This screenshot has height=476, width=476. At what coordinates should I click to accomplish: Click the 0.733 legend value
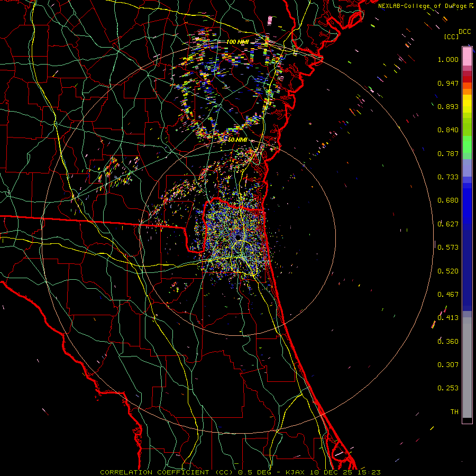(448, 177)
